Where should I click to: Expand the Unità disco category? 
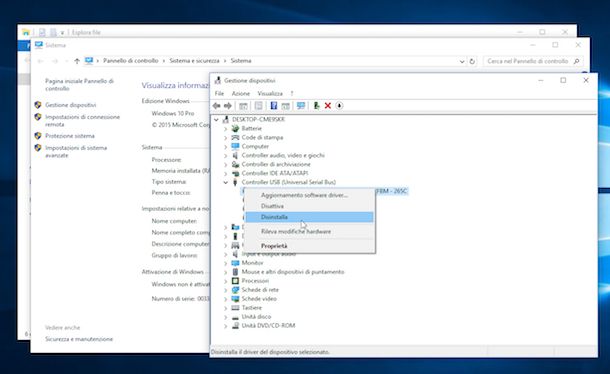pyautogui.click(x=226, y=317)
